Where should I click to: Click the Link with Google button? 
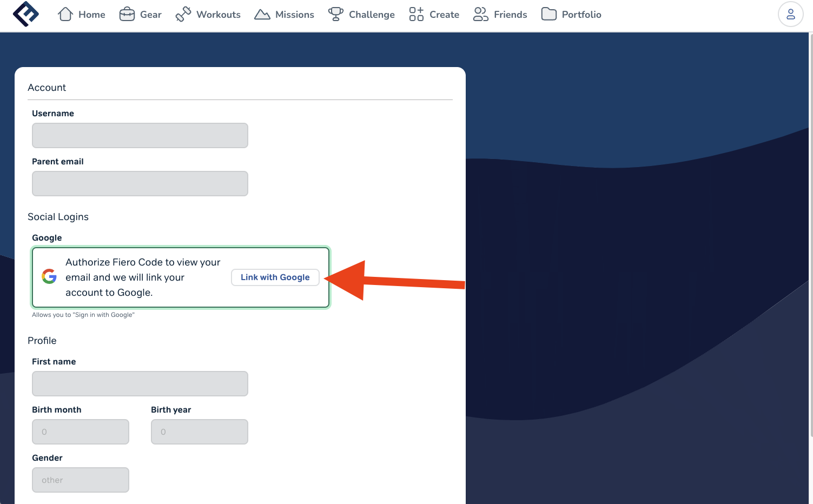tap(275, 277)
